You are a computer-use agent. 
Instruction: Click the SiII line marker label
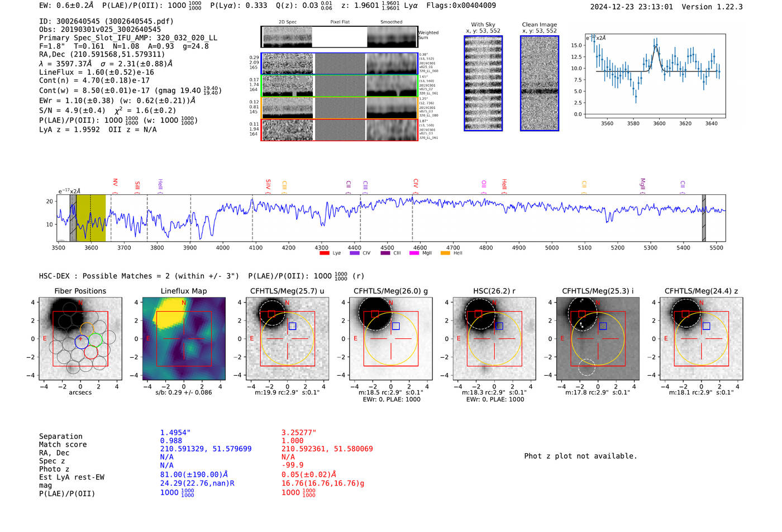coord(137,185)
